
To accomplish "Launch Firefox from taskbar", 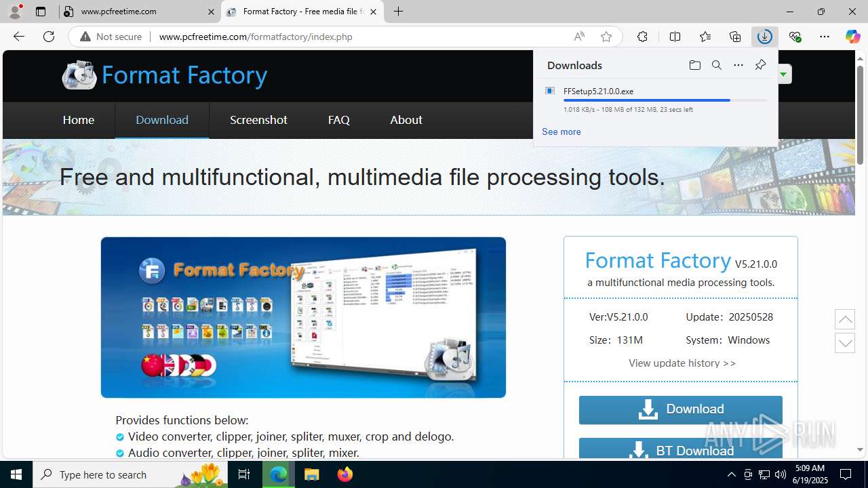I will (x=345, y=474).
